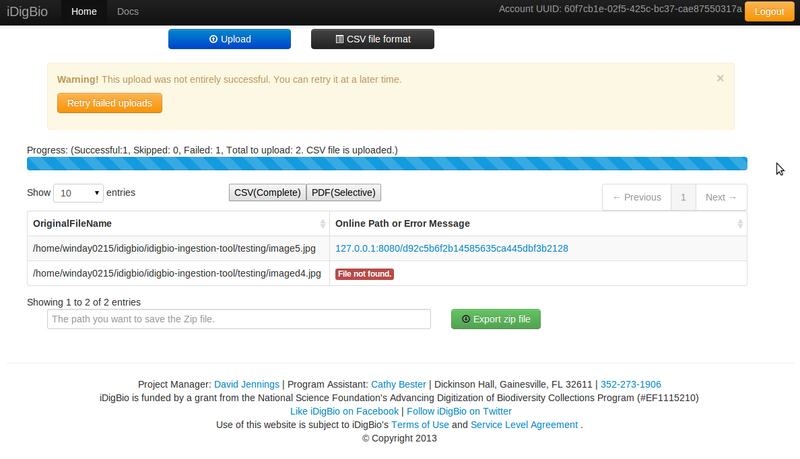Sort by Online Path or Error Message column

[x=538, y=223]
